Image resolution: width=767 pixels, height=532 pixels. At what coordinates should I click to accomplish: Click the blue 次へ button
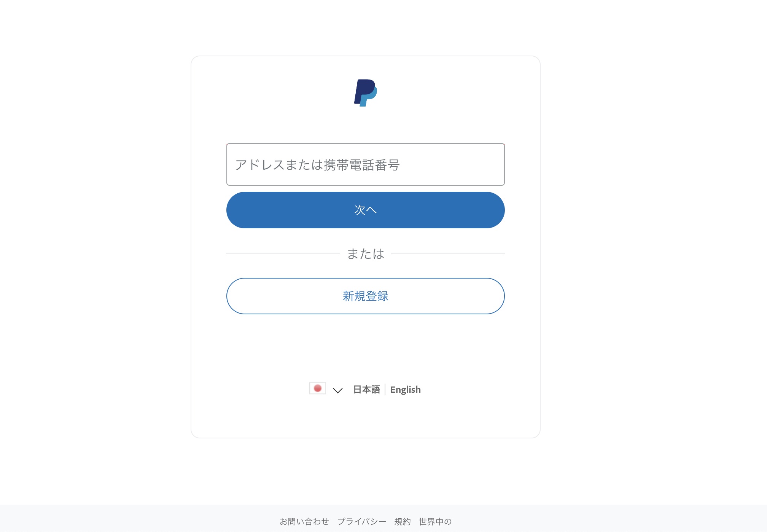[x=366, y=210]
